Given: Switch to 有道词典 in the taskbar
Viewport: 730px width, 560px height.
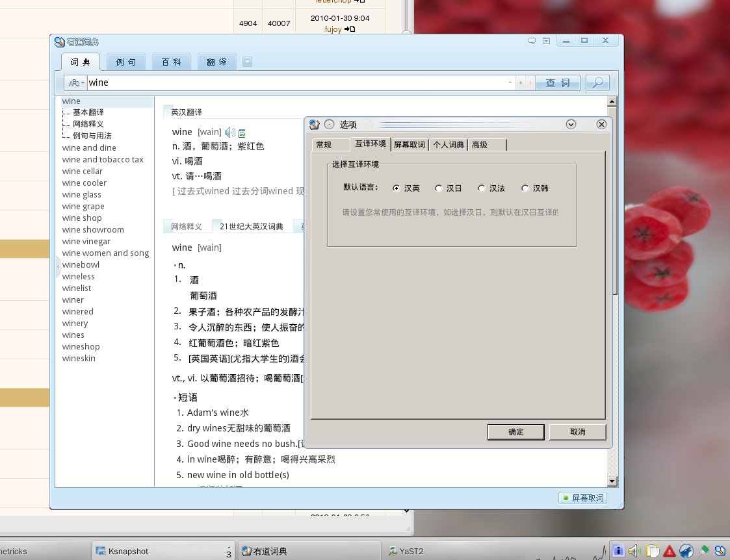Looking at the screenshot, I should (x=310, y=551).
